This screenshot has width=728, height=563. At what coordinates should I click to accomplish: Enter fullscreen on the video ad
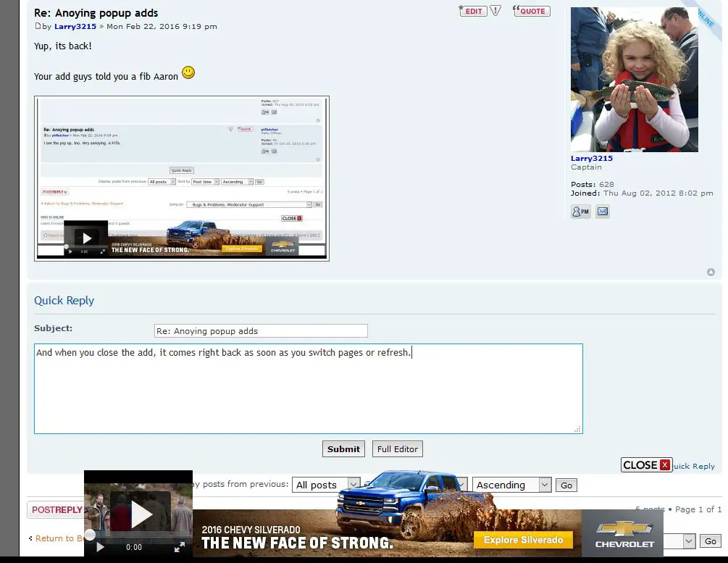coord(180,548)
